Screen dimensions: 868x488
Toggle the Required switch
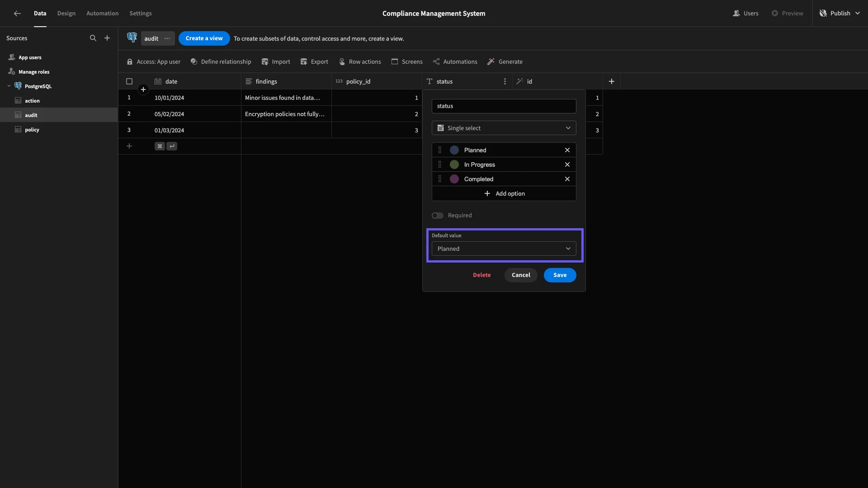click(437, 216)
